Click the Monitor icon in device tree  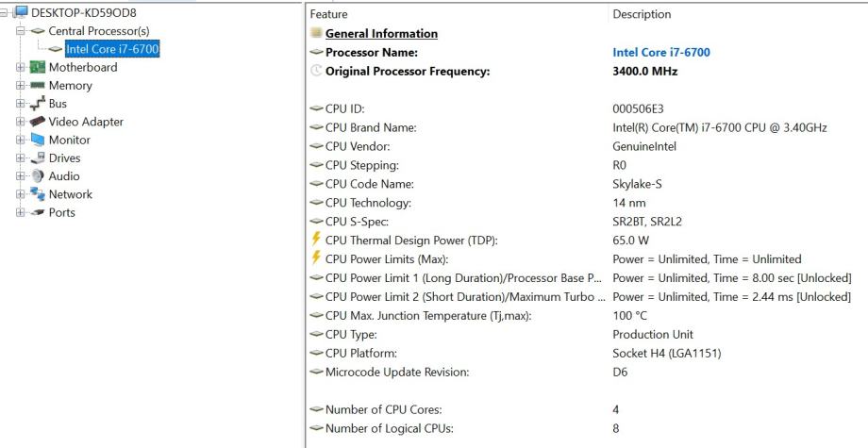pyautogui.click(x=38, y=140)
